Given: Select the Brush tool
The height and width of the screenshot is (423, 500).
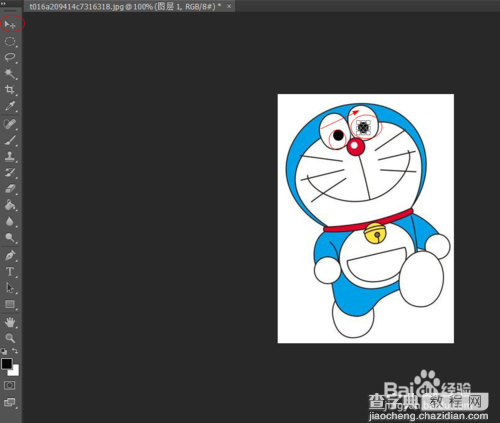Looking at the screenshot, I should point(10,141).
